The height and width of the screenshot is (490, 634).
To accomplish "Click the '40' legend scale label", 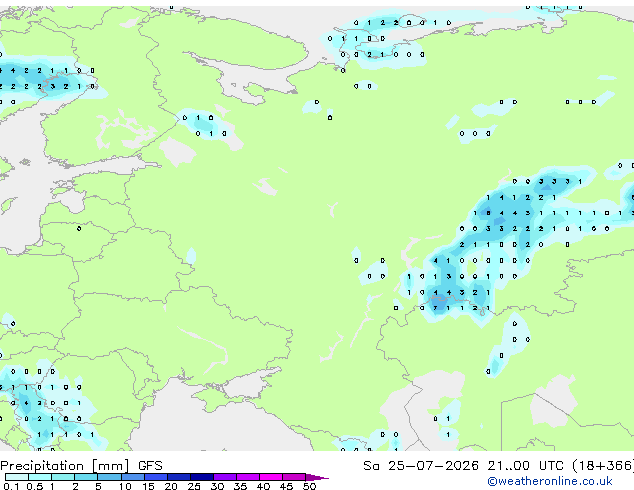I will point(263,486).
